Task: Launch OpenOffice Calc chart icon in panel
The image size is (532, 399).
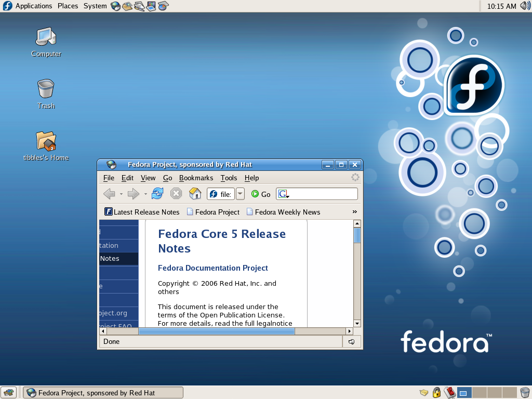Action: click(x=163, y=6)
